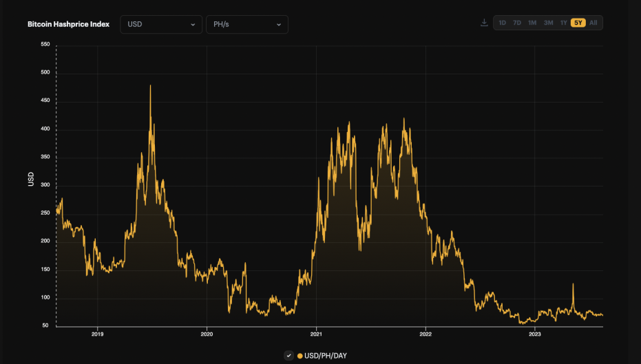
Task: Download the chart data icon
Action: [484, 23]
